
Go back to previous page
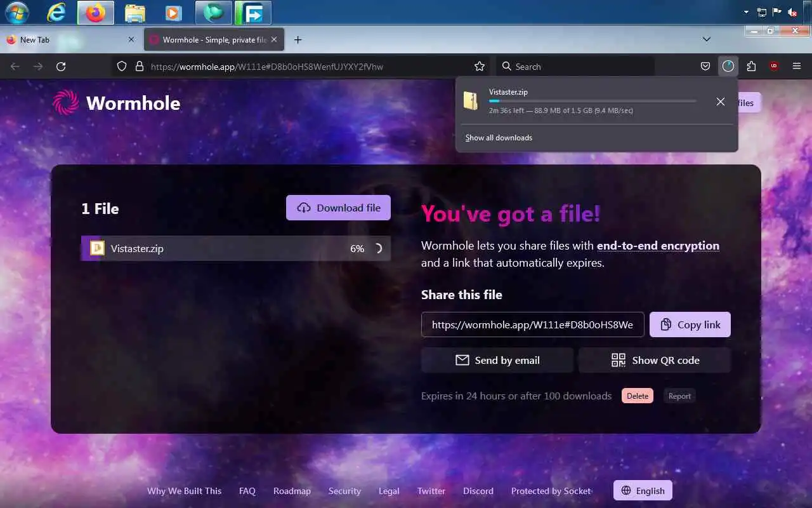pyautogui.click(x=15, y=66)
